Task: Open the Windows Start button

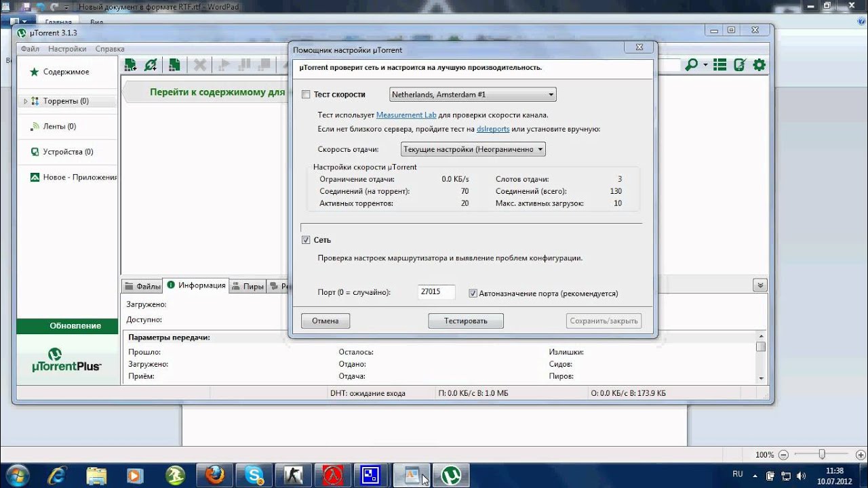Action: click(18, 474)
